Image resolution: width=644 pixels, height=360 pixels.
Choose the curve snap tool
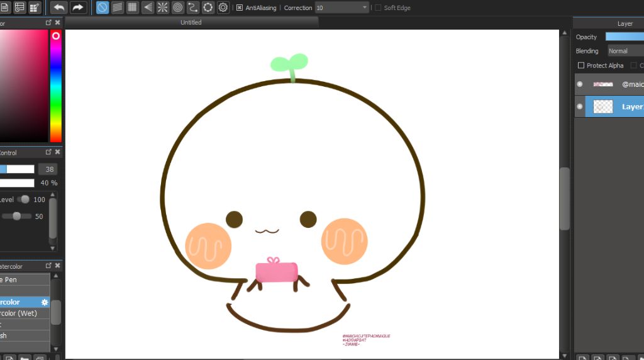click(193, 8)
